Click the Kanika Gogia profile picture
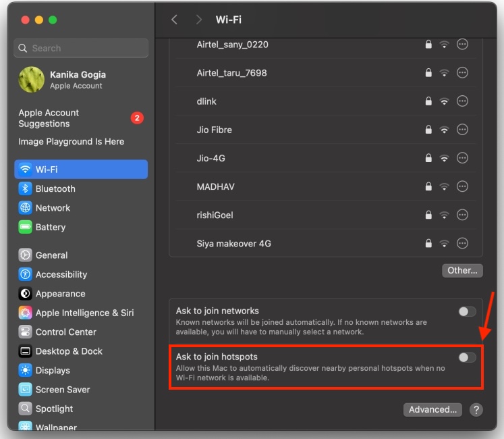 (x=32, y=80)
